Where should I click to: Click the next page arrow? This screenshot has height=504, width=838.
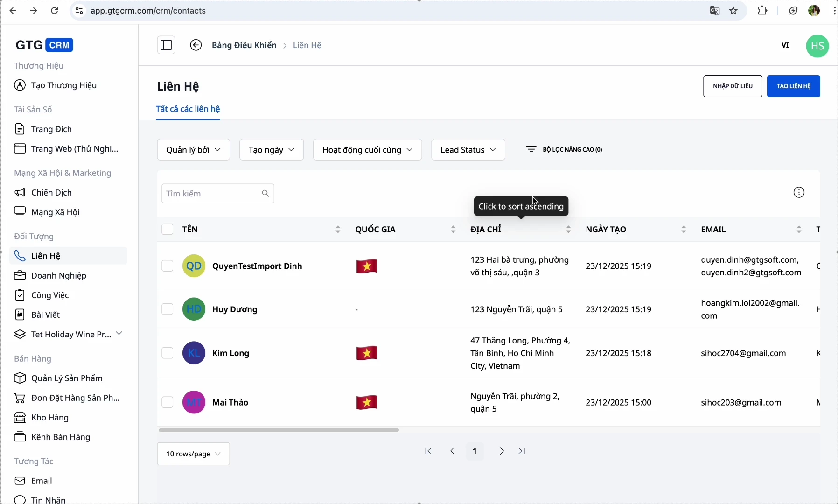point(502,451)
